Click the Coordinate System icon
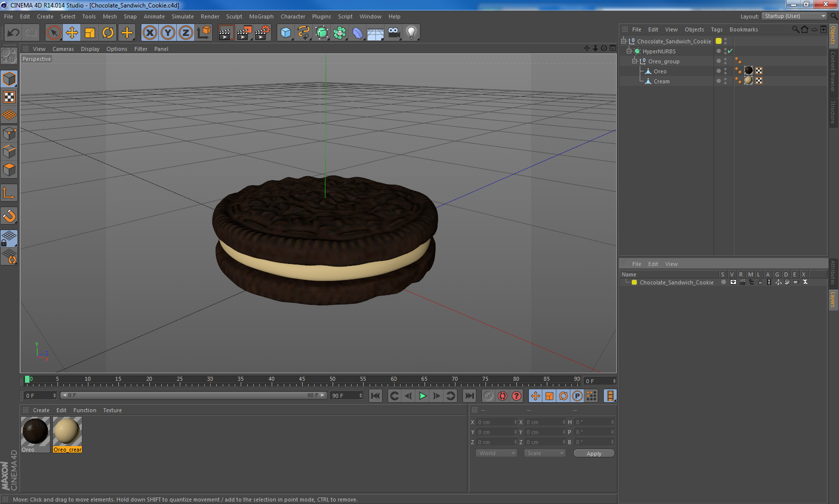This screenshot has height=504, width=839. pyautogui.click(x=204, y=33)
